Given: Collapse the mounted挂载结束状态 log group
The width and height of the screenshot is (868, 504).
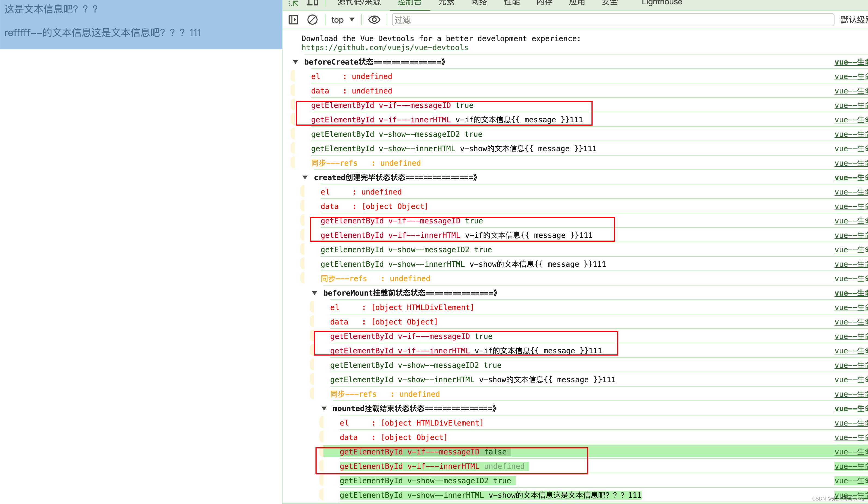Looking at the screenshot, I should pyautogui.click(x=324, y=408).
